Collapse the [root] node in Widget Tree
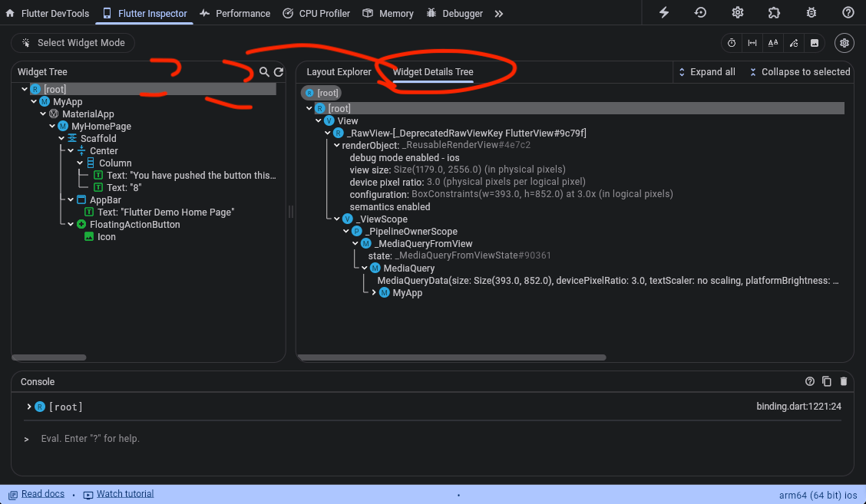Screen dimensions: 866x504 (x=25, y=90)
